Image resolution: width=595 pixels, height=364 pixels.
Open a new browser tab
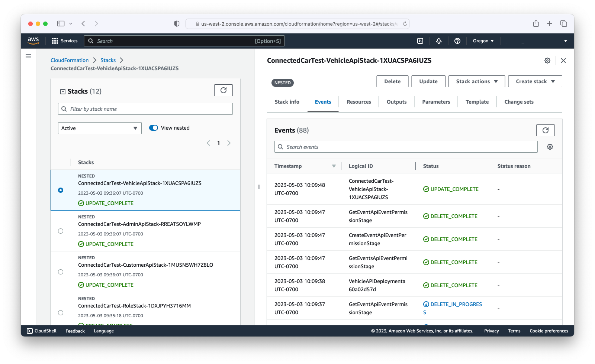coord(550,24)
